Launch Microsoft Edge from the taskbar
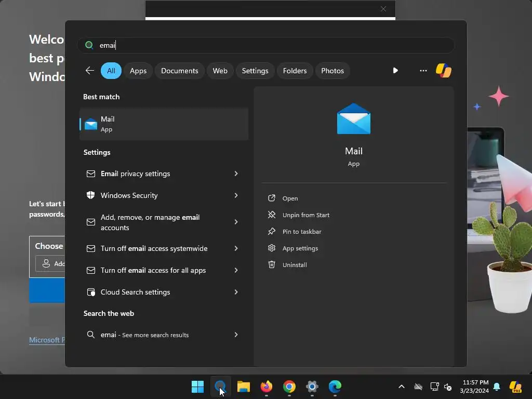532x399 pixels. click(335, 387)
